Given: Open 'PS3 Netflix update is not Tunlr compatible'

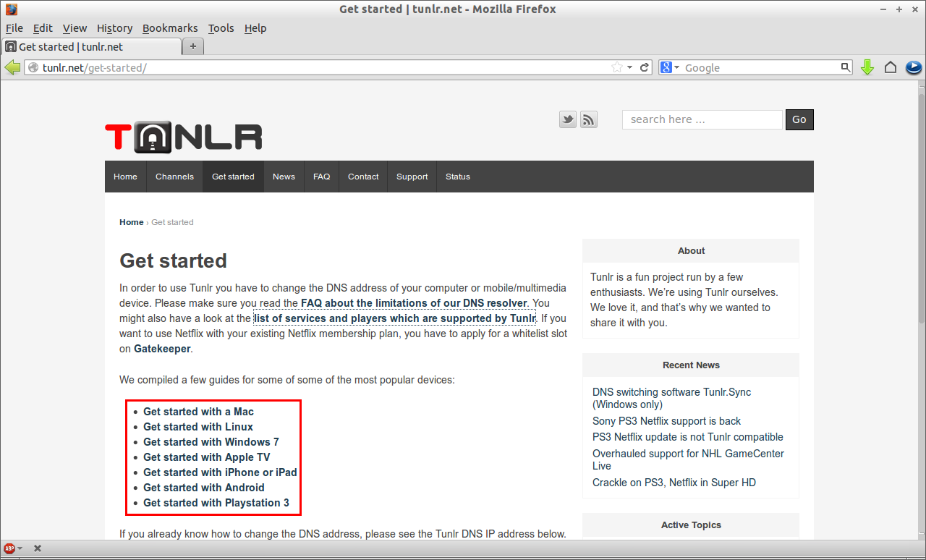Looking at the screenshot, I should (x=688, y=437).
